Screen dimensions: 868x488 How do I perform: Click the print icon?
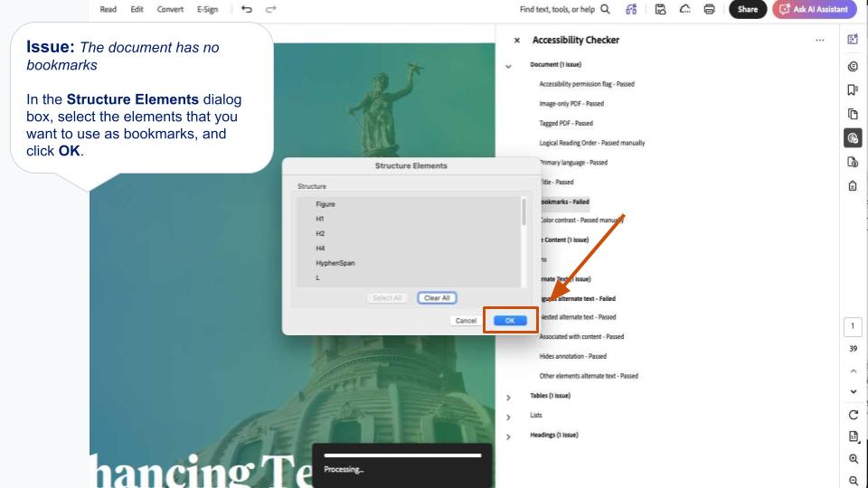709,9
